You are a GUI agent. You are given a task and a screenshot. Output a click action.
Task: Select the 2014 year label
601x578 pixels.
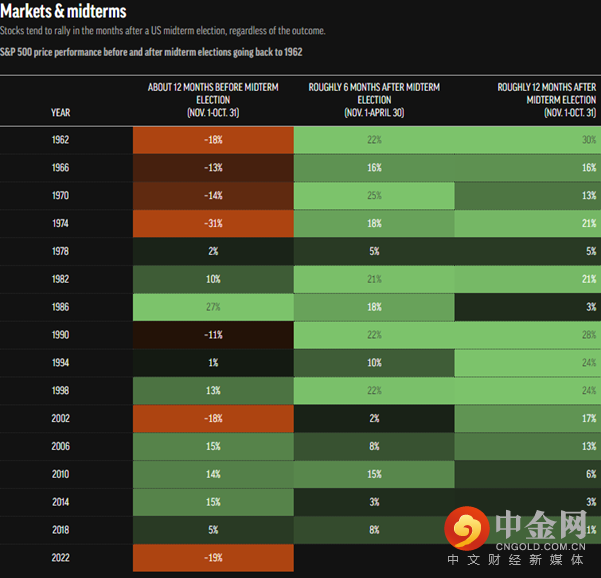coord(61,502)
